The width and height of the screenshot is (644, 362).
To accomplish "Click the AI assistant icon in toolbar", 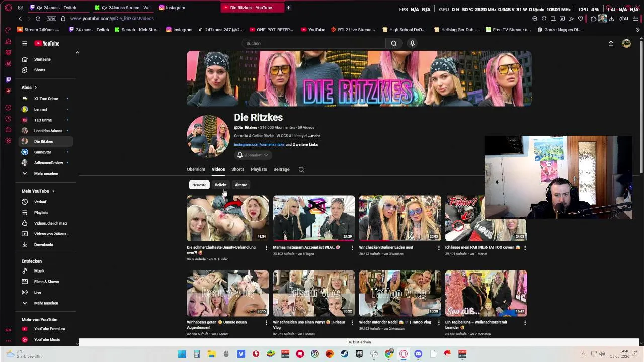I will (624, 19).
